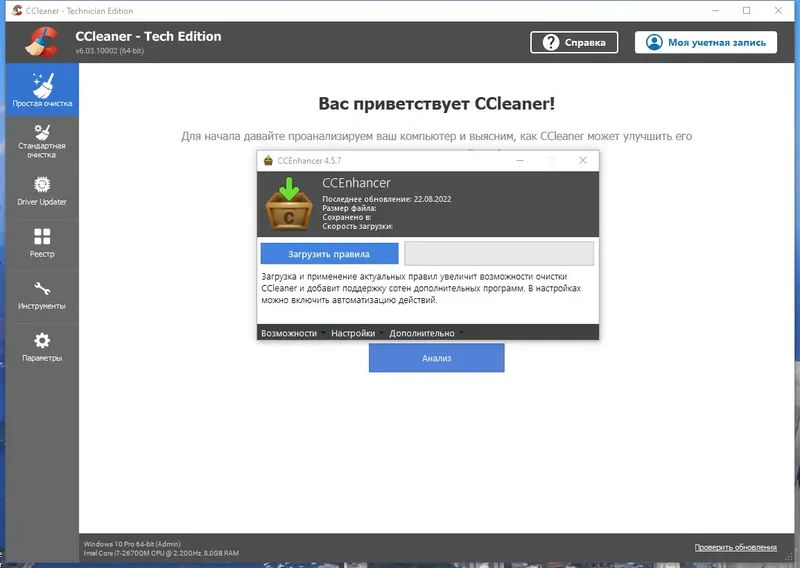
Task: Click CCEnhancer heading text in dialog
Action: (356, 183)
